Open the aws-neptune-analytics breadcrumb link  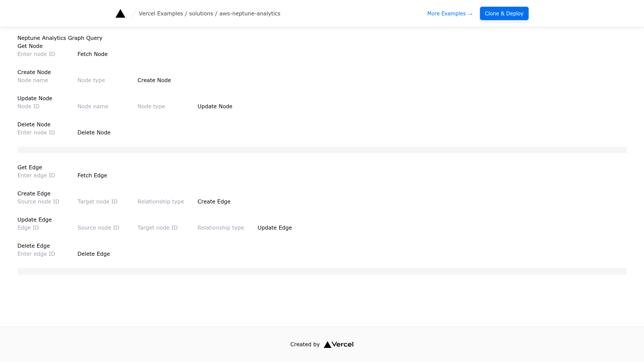pyautogui.click(x=250, y=13)
